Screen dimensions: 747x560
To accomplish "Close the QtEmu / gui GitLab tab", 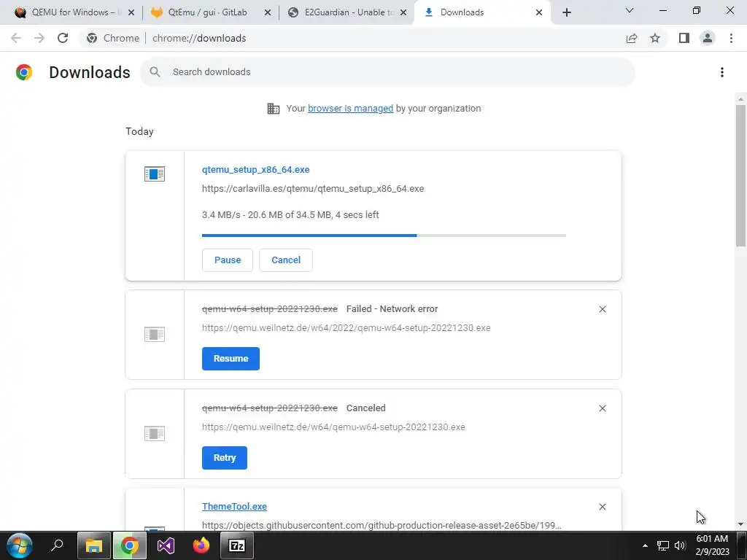I will [x=268, y=12].
